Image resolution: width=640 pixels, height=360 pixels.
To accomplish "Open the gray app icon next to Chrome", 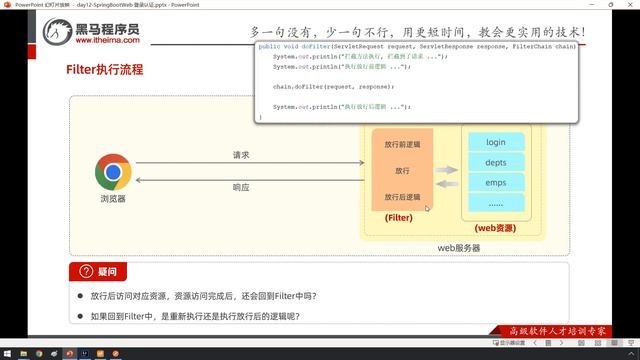I will (x=54, y=353).
